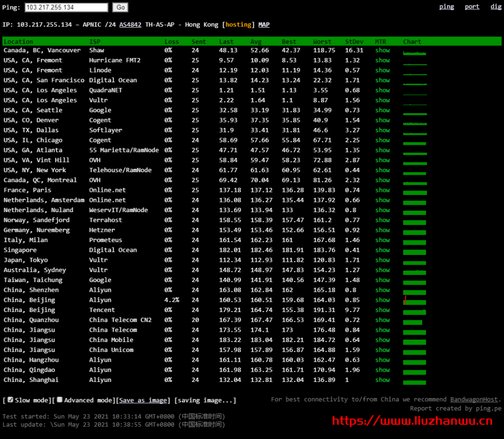This screenshot has height=439, width=504.
Task: Toggle the Slow mode checkbox
Action: 10,400
